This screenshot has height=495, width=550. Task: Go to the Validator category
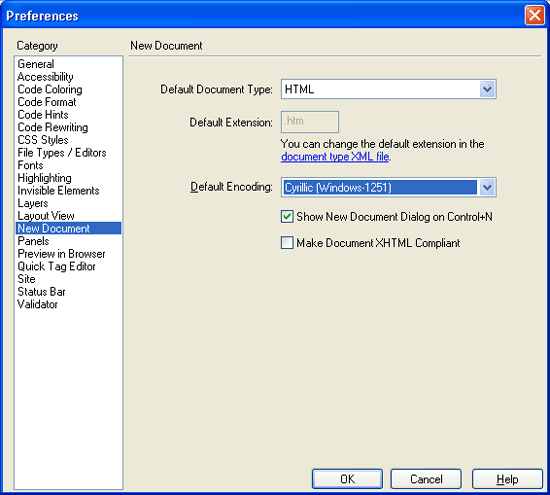coord(37,304)
